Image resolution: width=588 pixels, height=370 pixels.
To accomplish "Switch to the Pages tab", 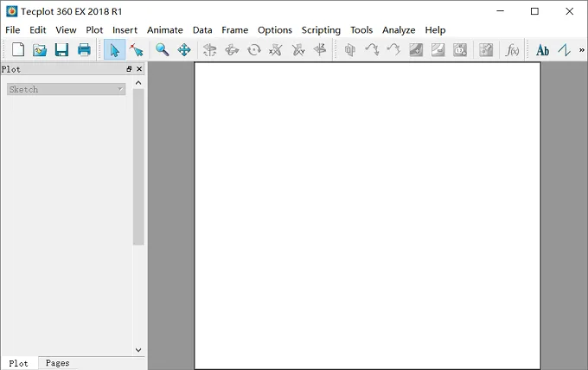I will point(57,363).
